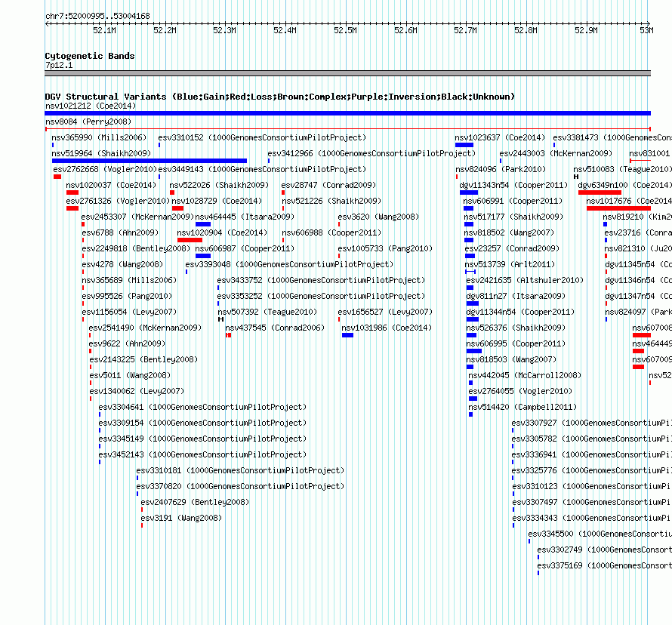Click label esv1005733 (Pang2010)

tap(385, 248)
